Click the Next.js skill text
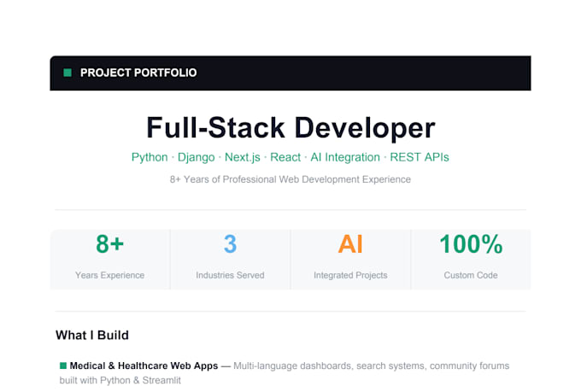 [243, 157]
